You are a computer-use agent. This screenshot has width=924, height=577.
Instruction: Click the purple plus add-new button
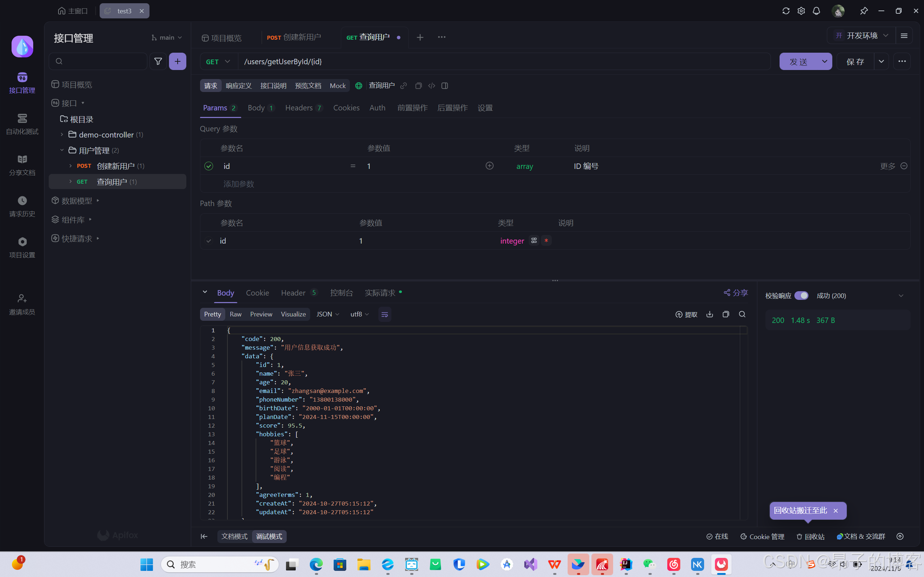(x=178, y=61)
